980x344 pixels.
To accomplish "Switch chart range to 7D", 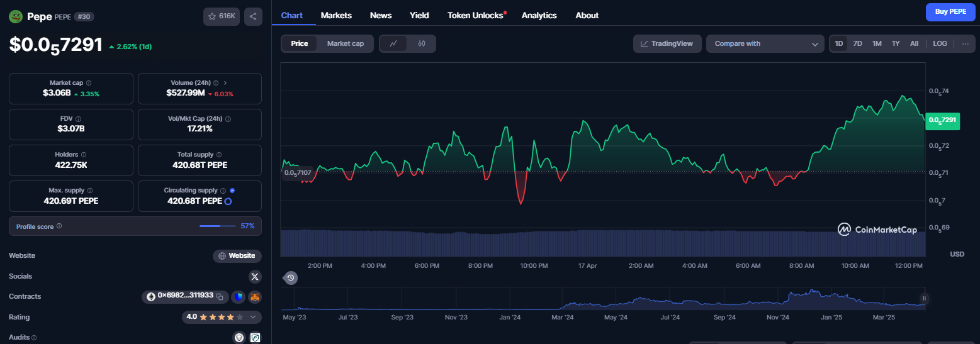I will pyautogui.click(x=857, y=43).
